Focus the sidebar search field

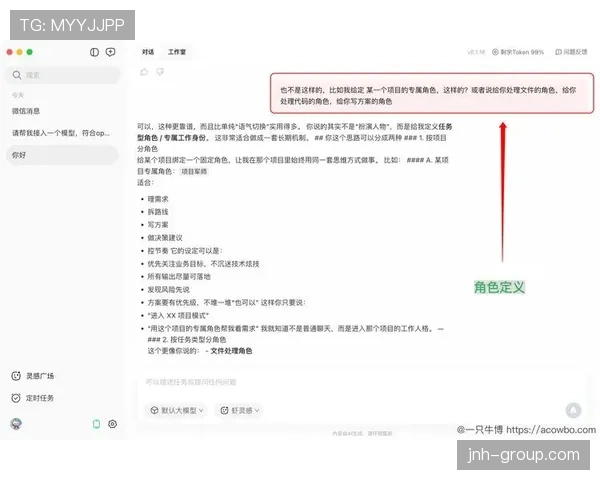pyautogui.click(x=63, y=75)
